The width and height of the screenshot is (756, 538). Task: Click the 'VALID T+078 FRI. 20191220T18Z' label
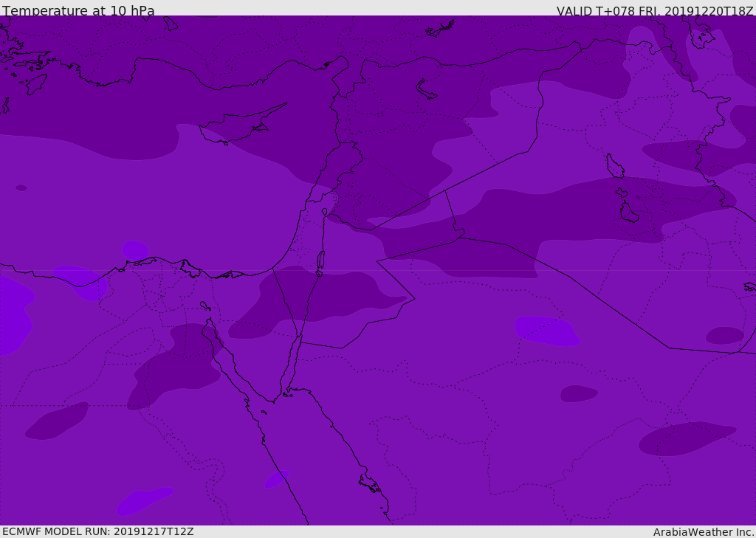(656, 10)
